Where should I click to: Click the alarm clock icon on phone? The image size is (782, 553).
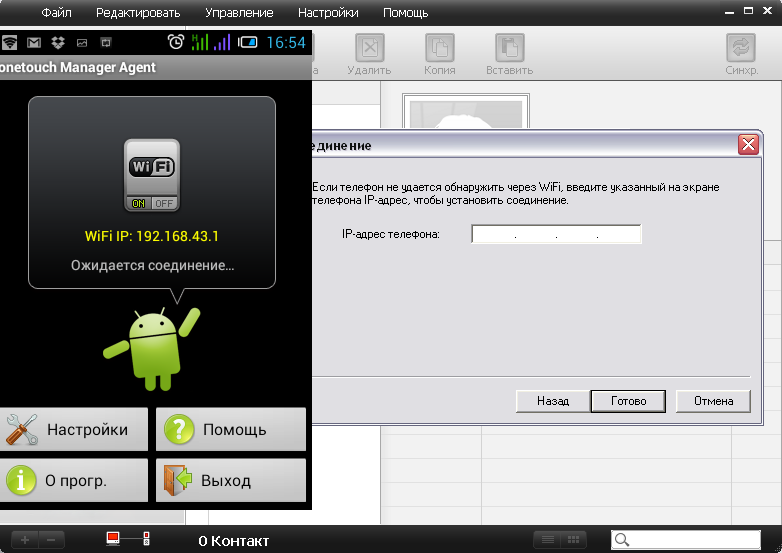coord(176,42)
